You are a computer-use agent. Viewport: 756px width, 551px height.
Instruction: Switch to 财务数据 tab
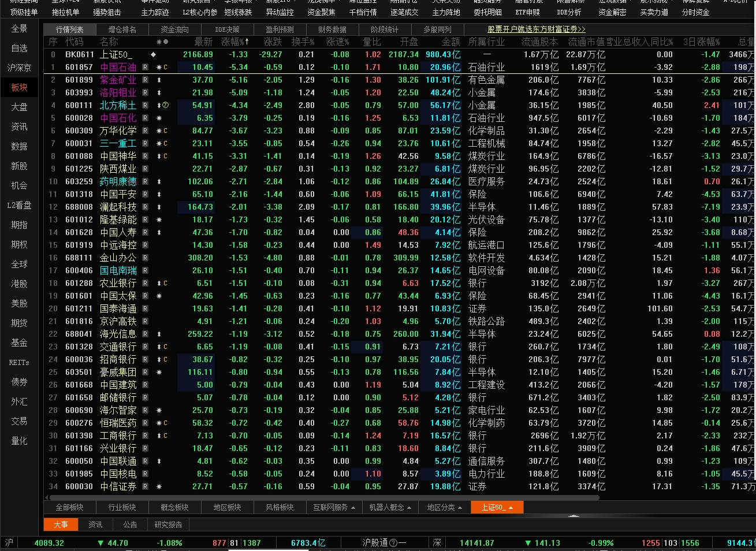(x=332, y=29)
